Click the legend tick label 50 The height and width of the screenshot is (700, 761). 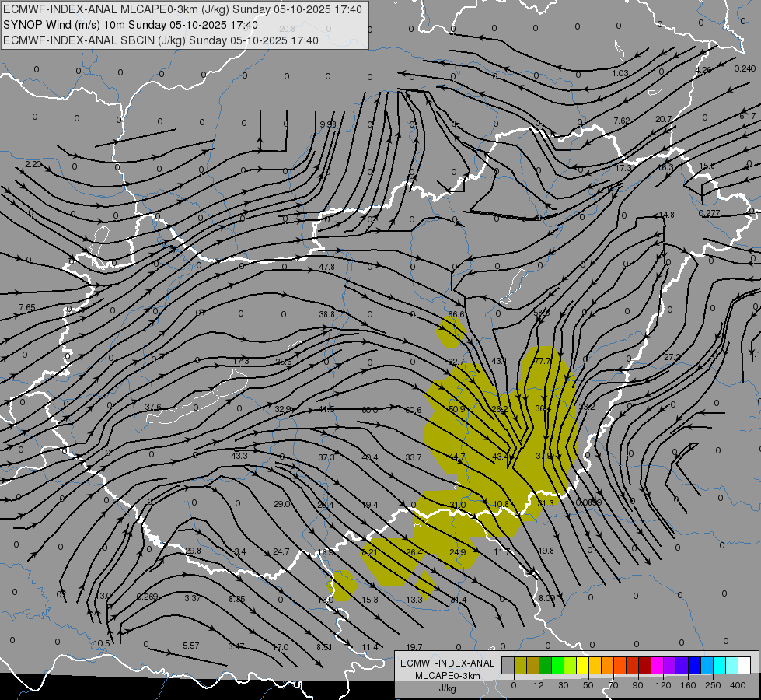[x=588, y=685]
